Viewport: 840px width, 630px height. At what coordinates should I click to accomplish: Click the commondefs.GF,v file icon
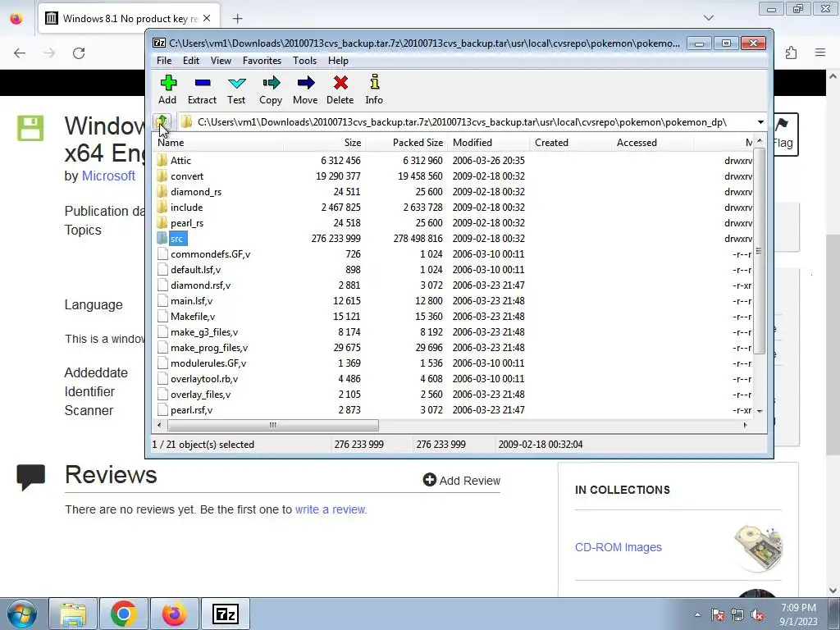click(163, 254)
